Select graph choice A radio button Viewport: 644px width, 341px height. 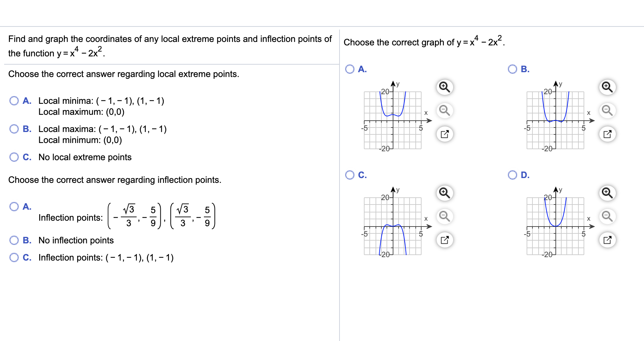tap(349, 69)
